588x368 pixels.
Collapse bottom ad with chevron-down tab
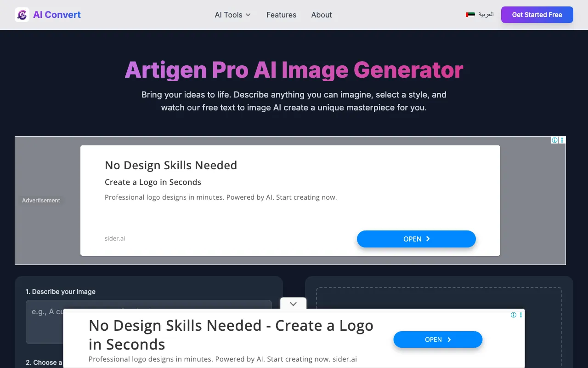pos(293,304)
